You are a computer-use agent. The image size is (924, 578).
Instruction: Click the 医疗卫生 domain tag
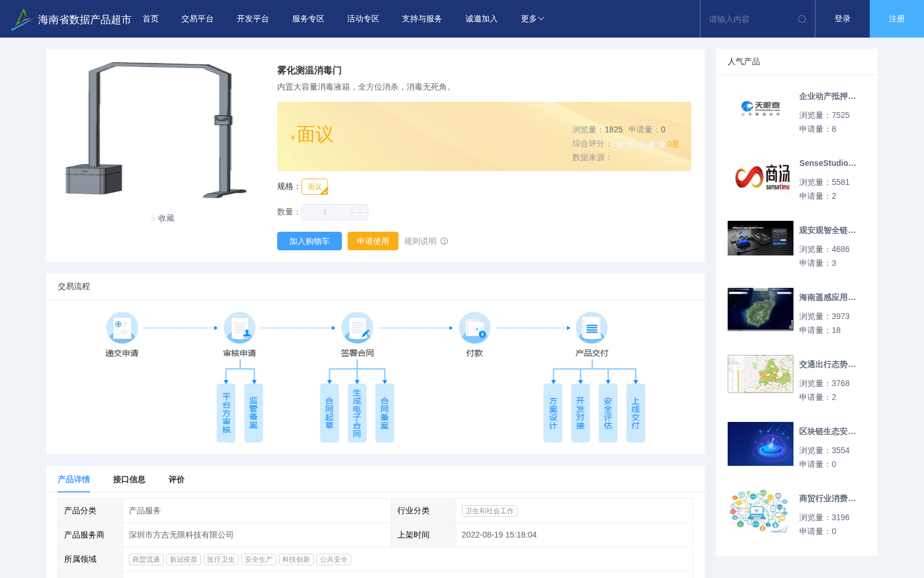click(221, 560)
